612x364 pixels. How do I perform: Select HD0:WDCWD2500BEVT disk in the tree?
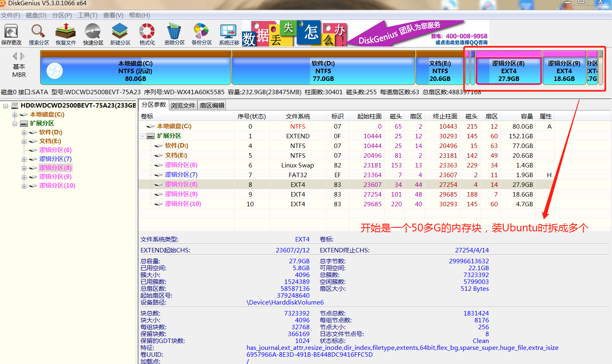pos(78,106)
